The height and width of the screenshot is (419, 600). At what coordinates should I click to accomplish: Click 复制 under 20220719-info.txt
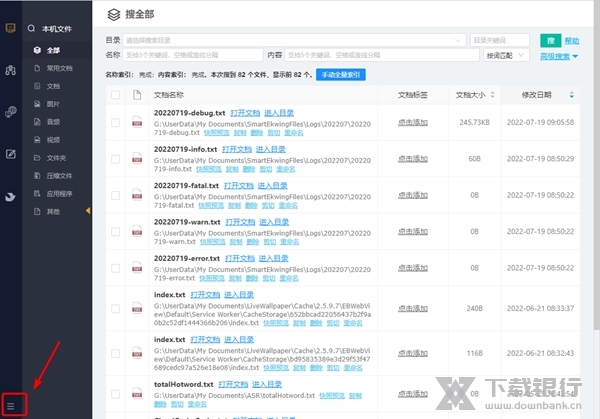(232, 169)
